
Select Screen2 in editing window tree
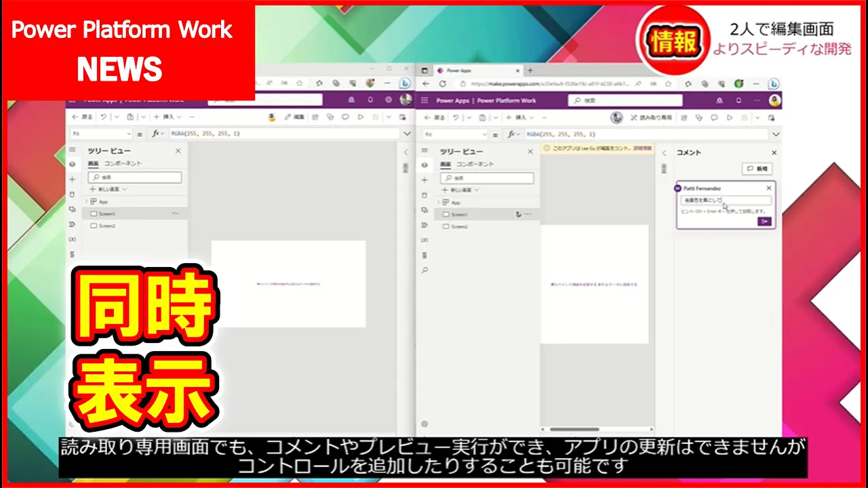pos(135,226)
